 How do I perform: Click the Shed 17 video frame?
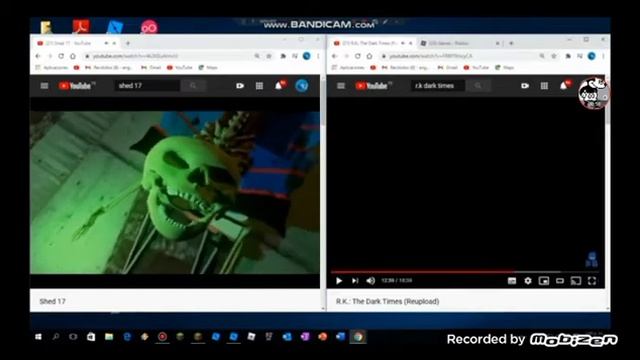click(175, 192)
